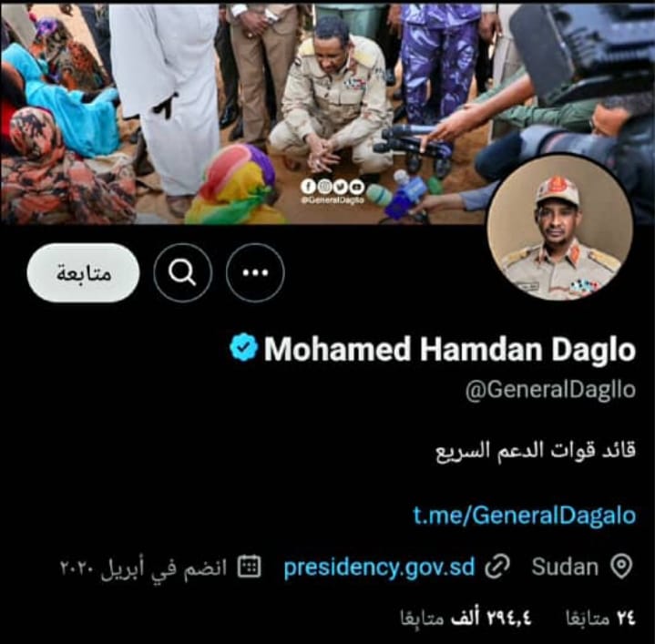Select the Sudan location text
The height and width of the screenshot is (644, 655).
click(x=565, y=567)
